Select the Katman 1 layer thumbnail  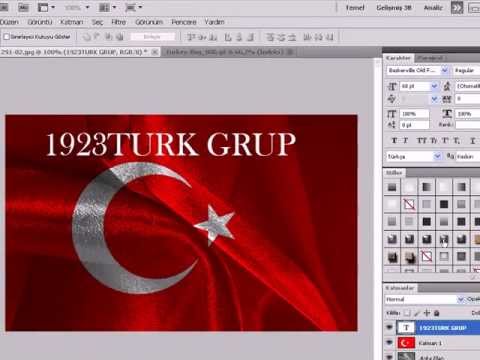(x=406, y=343)
